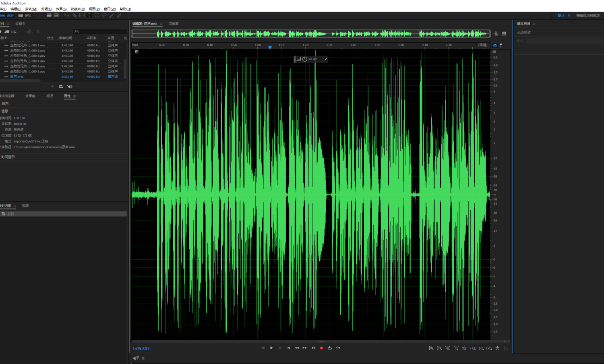Viewport: 604px width, 364px height.
Task: Toggle skip selection in the transport bar
Action: point(338,348)
